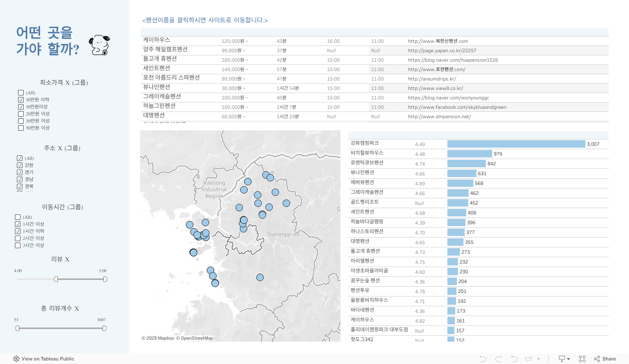Screen dimensions: 629x364
Task: Enable the 3시간 이상 travel time checkbox
Action: 18,245
